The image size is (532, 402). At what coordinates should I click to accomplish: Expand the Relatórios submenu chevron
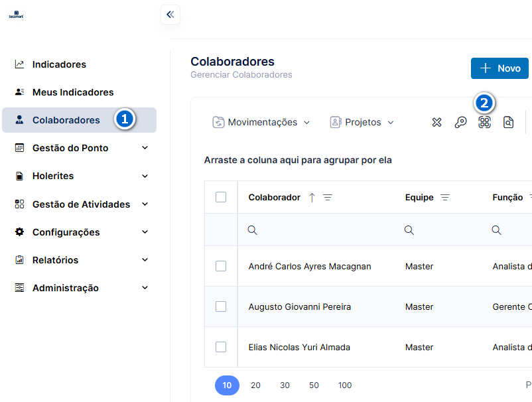point(145,259)
